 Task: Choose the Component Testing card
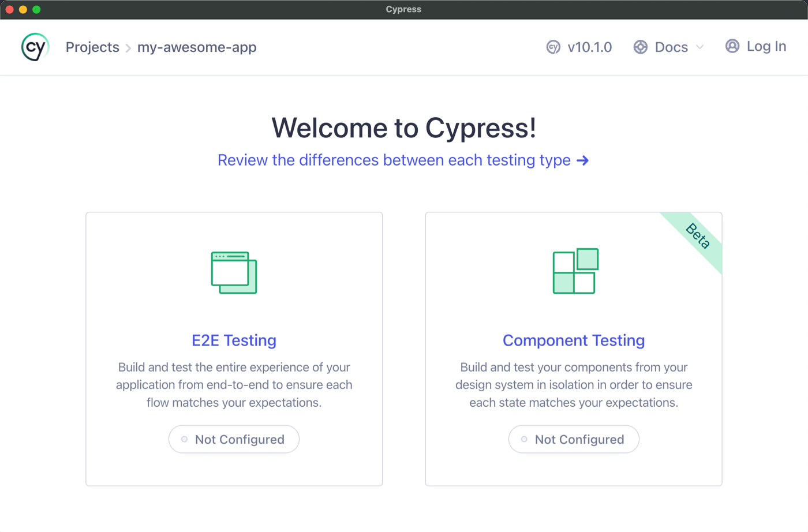click(x=574, y=348)
